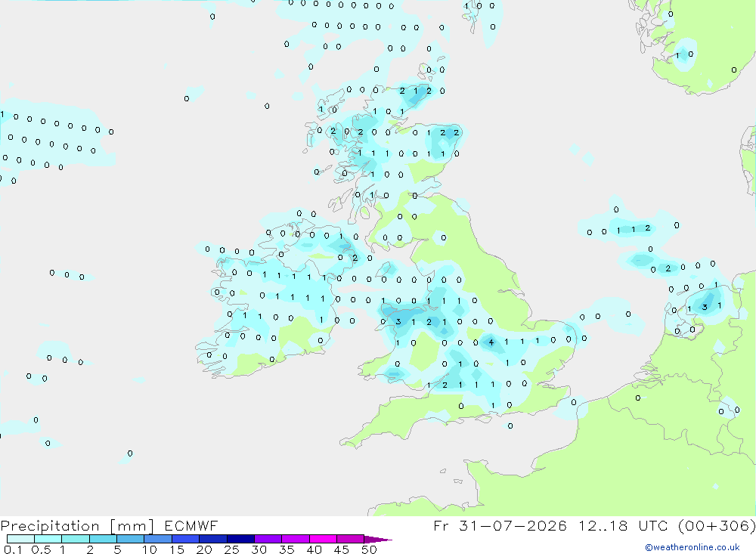Click the '35' legend scale label

287,549
